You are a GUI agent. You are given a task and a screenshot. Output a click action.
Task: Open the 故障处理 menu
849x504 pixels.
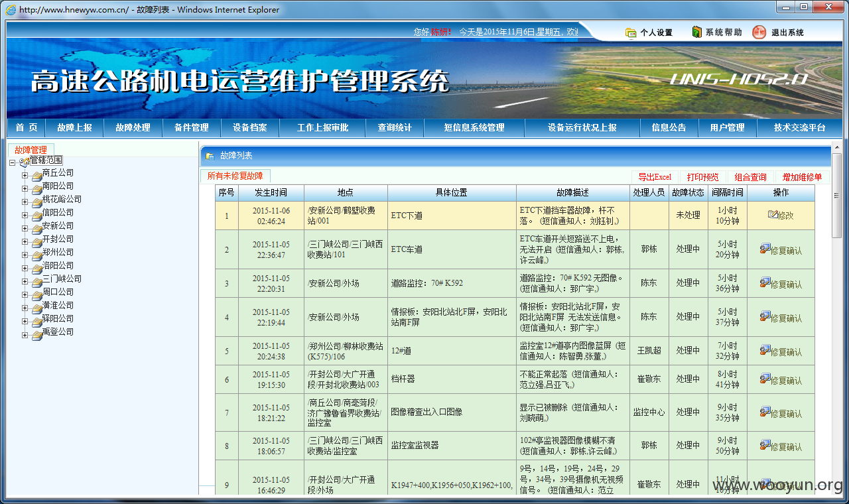pyautogui.click(x=133, y=127)
